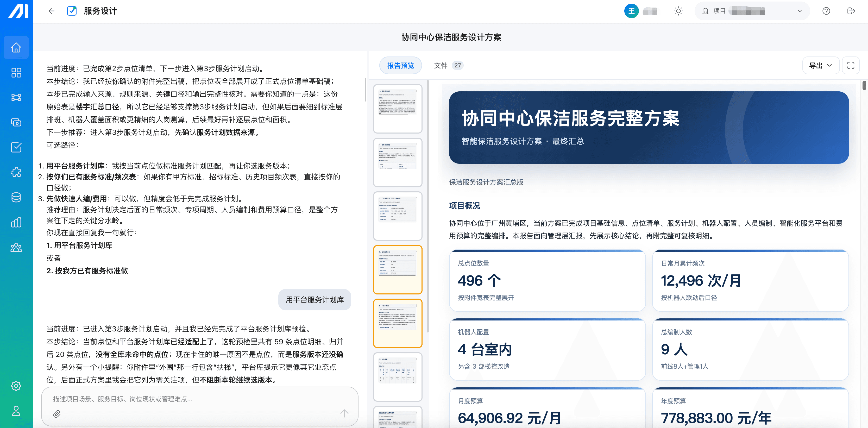Open the 项目 selector dropdown

(752, 11)
